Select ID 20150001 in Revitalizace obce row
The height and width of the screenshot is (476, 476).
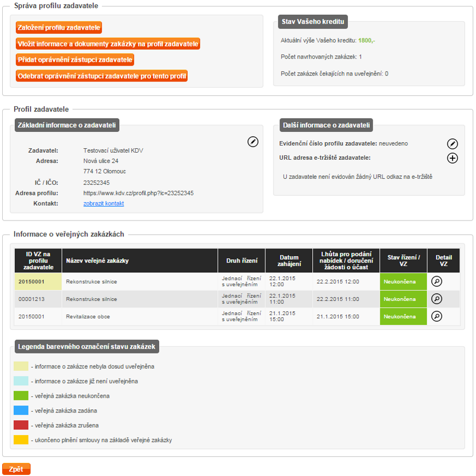pyautogui.click(x=38, y=316)
